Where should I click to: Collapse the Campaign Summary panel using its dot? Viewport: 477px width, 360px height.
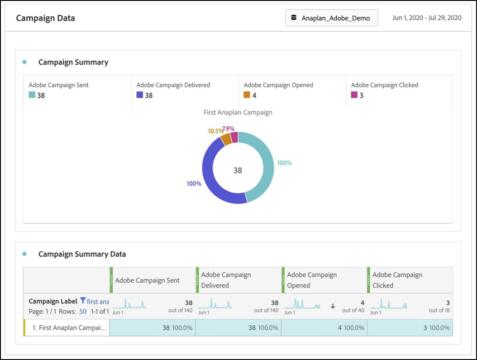(x=24, y=62)
